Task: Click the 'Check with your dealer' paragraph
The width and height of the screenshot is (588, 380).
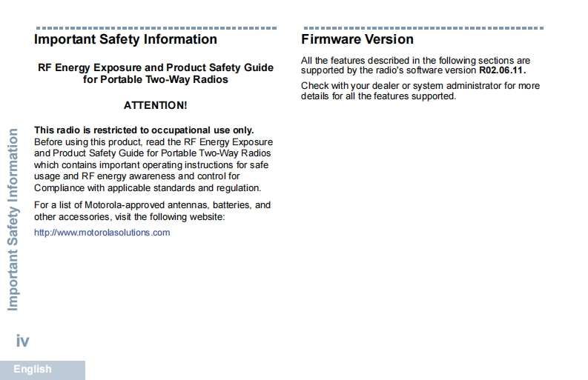Action: (420, 91)
